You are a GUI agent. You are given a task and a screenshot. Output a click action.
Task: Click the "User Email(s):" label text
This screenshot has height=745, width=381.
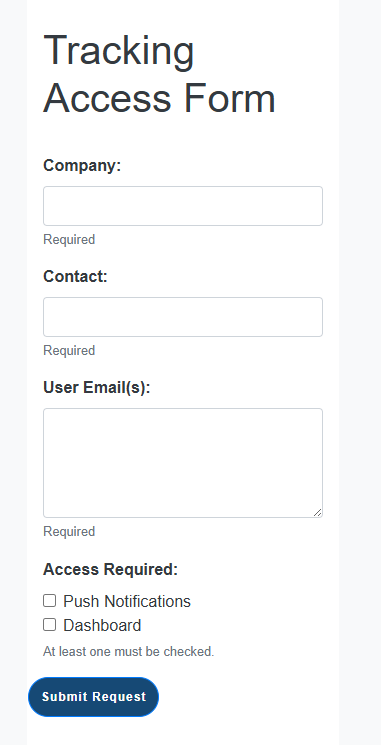(96, 388)
